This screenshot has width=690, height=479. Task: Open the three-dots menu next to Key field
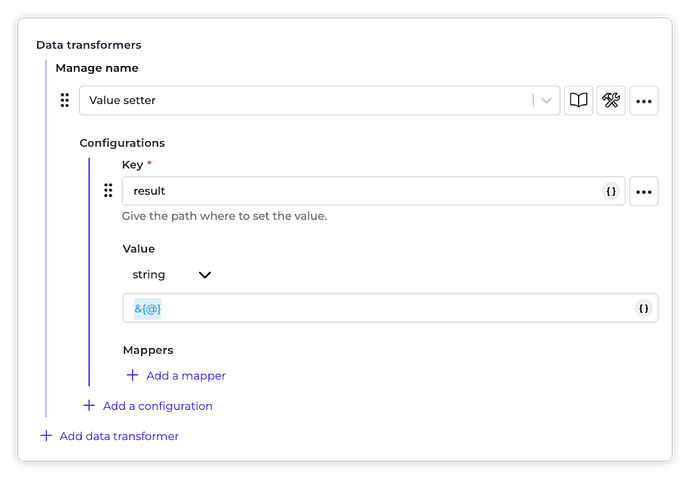point(644,191)
